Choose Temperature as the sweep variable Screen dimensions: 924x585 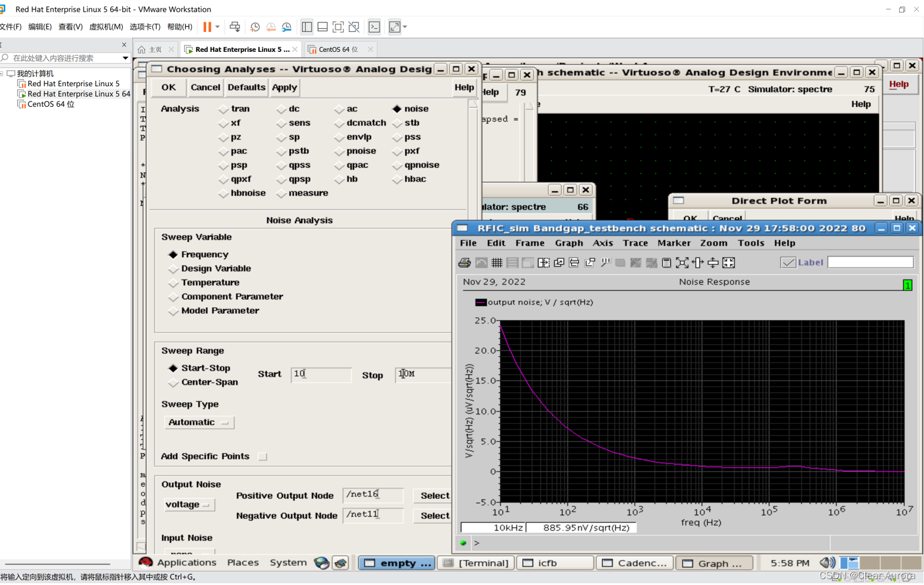point(173,283)
